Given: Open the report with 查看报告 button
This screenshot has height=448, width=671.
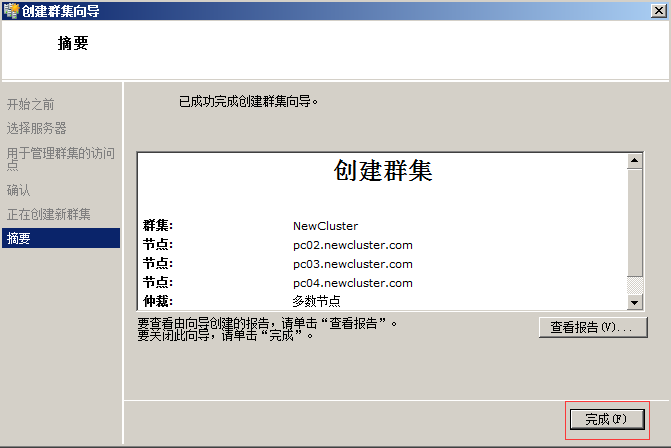Looking at the screenshot, I should pyautogui.click(x=592, y=328).
